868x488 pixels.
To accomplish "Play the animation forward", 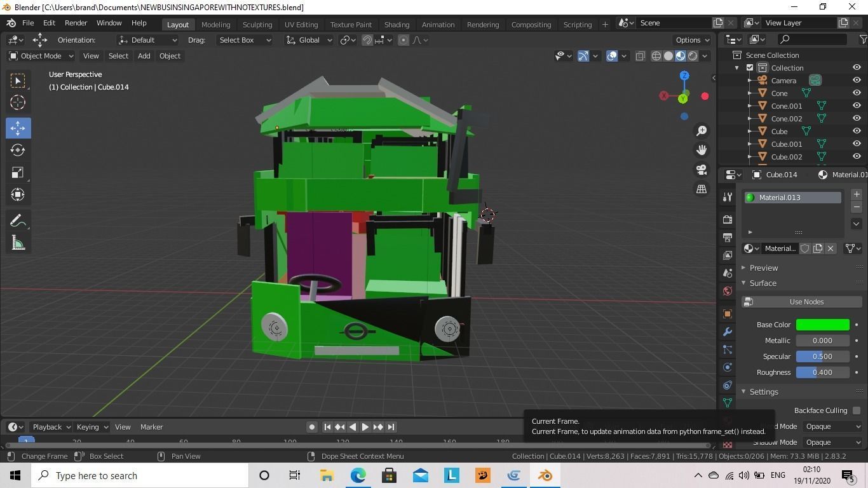I will [x=365, y=427].
